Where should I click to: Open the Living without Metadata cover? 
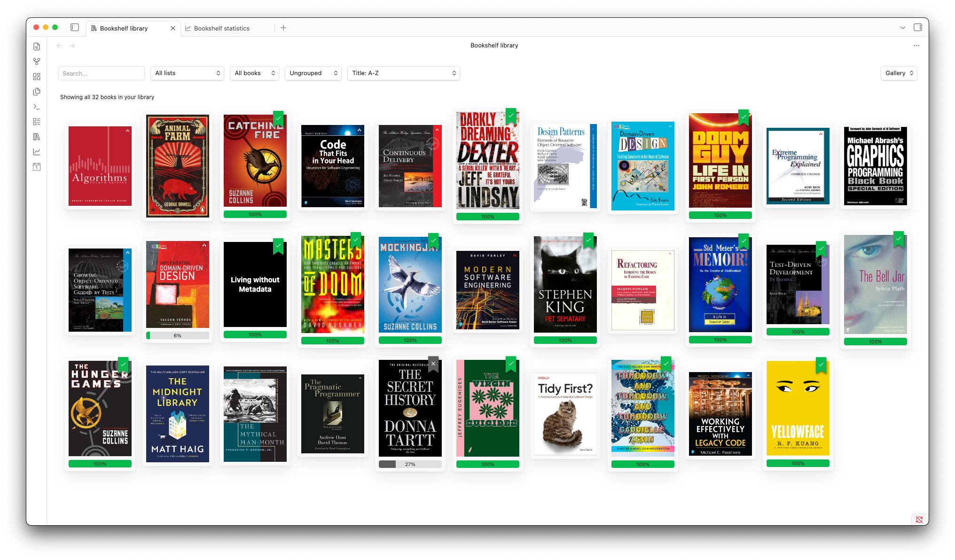tap(255, 285)
